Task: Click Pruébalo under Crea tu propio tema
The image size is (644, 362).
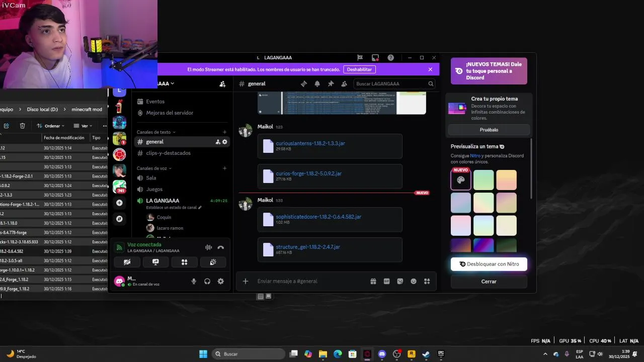Action: 489,130
